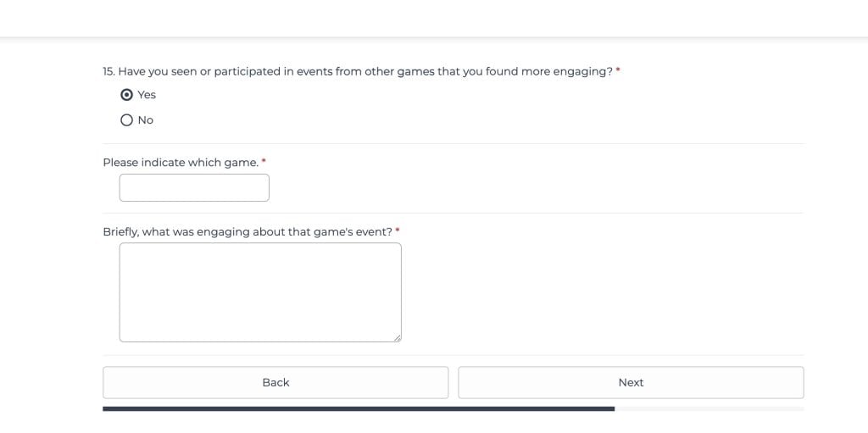Focus the "Please indicate which game" input
This screenshot has height=433, width=868.
[x=194, y=188]
